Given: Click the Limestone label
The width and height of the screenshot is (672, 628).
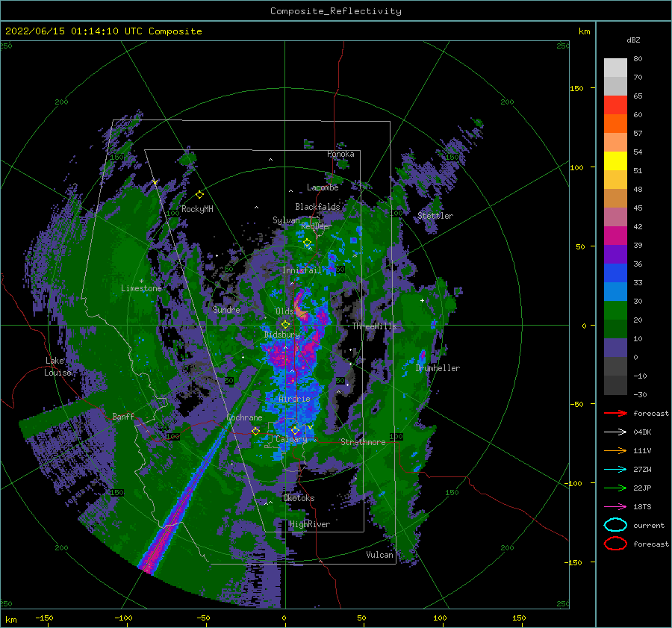Looking at the screenshot, I should click(x=141, y=288).
